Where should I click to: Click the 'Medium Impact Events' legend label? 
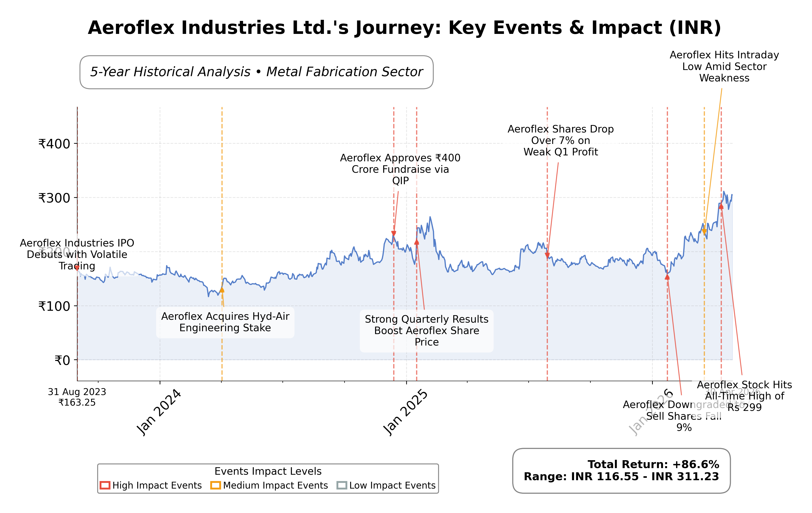click(x=276, y=485)
